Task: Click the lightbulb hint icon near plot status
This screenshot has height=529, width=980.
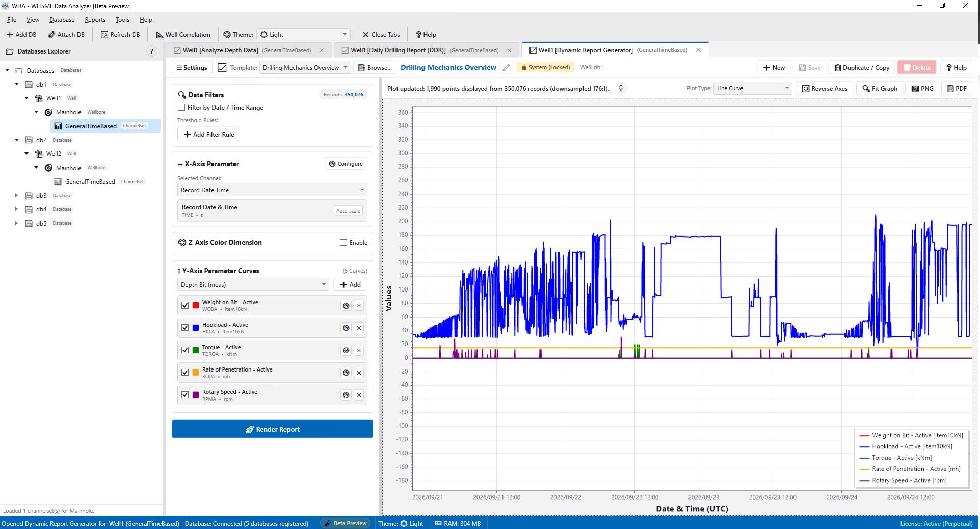Action: point(621,88)
